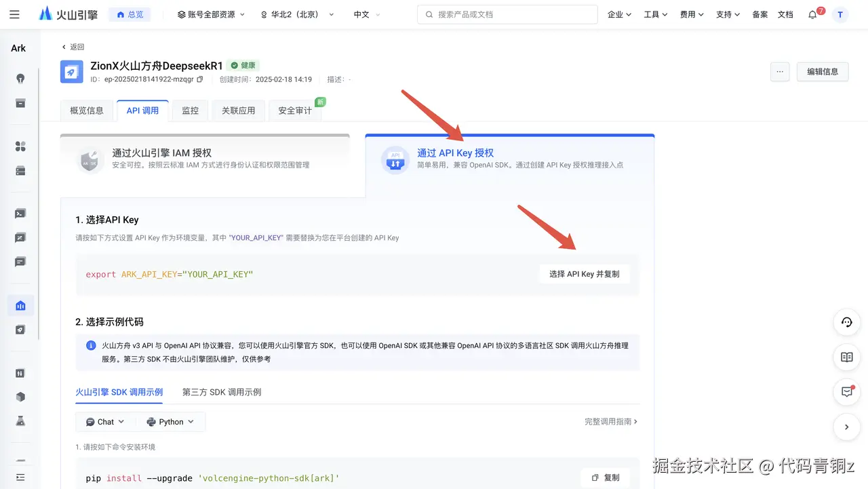Copy the pip install command
The height and width of the screenshot is (489, 868).
pyautogui.click(x=606, y=477)
